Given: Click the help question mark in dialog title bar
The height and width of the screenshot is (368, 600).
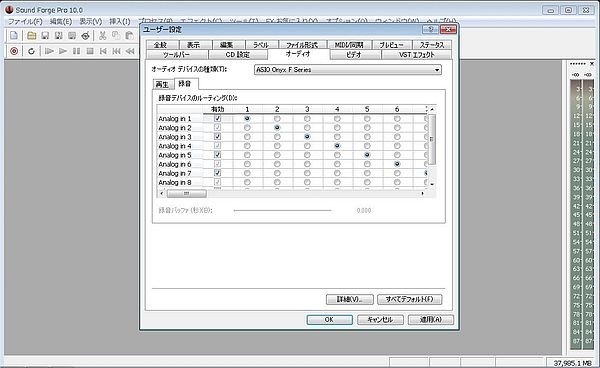Looking at the screenshot, I should 430,29.
